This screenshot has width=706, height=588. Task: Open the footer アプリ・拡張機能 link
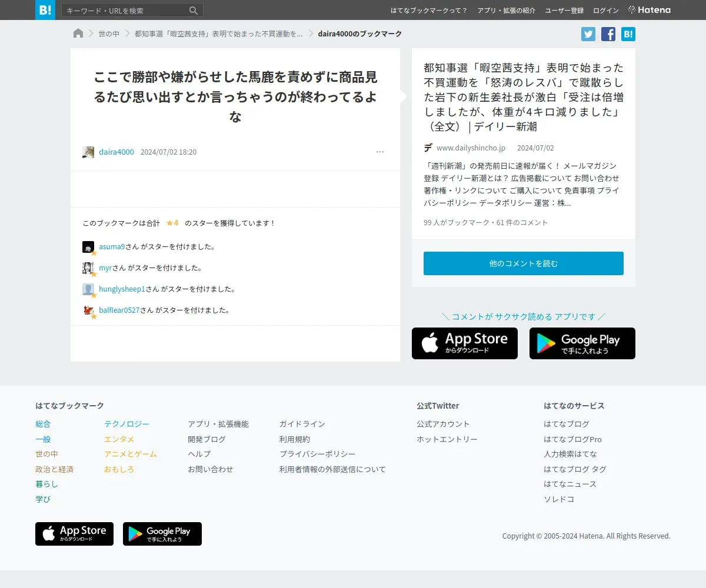(x=218, y=424)
